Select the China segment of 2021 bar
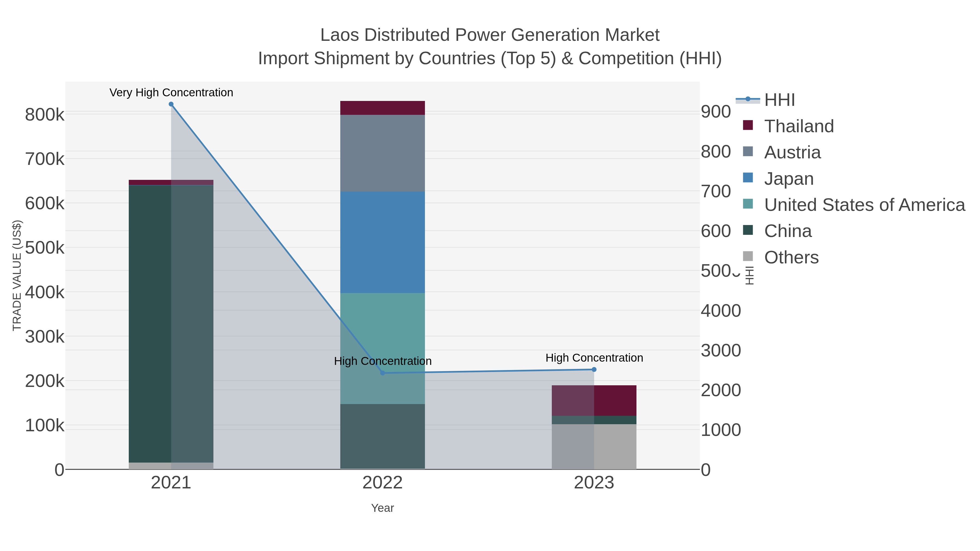Image resolution: width=980 pixels, height=551 pixels. 171,324
